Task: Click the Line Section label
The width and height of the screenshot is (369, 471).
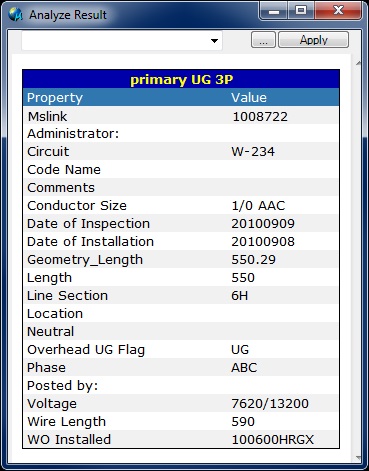Action: (68, 296)
